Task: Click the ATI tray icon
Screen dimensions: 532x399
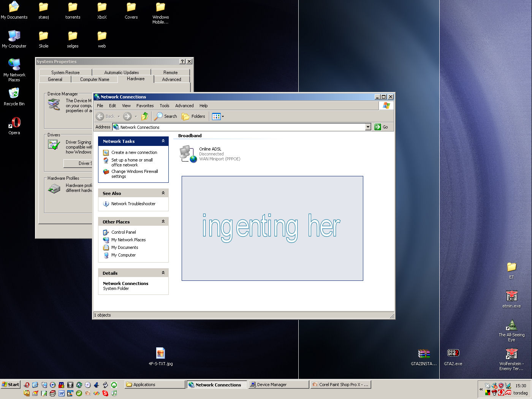Action: pyautogui.click(x=508, y=393)
